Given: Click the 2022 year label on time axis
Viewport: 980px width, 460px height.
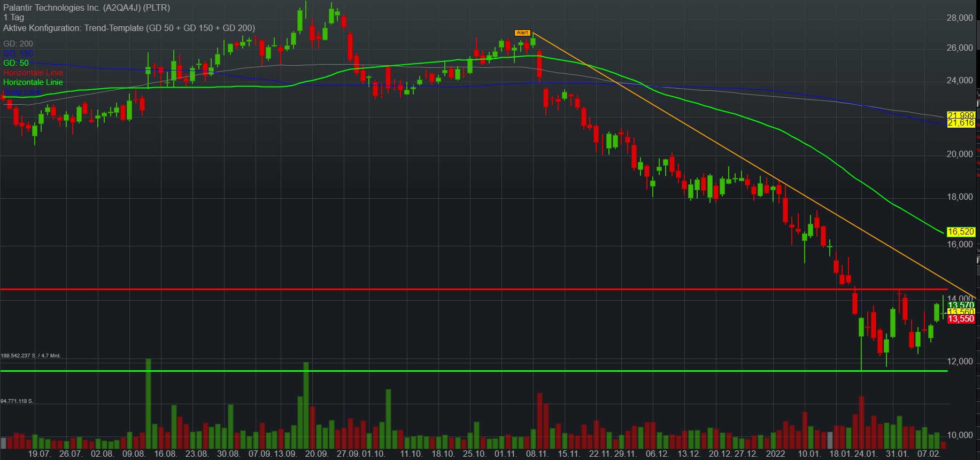Looking at the screenshot, I should pos(776,454).
